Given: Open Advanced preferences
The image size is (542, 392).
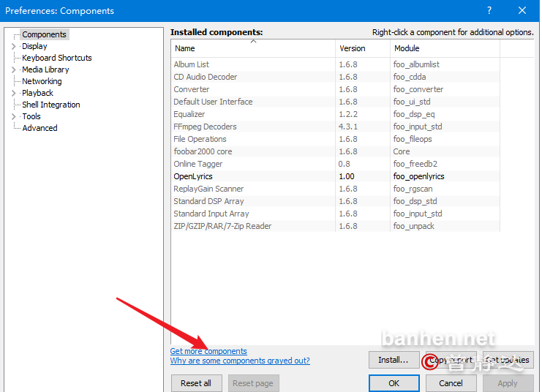Looking at the screenshot, I should [39, 128].
